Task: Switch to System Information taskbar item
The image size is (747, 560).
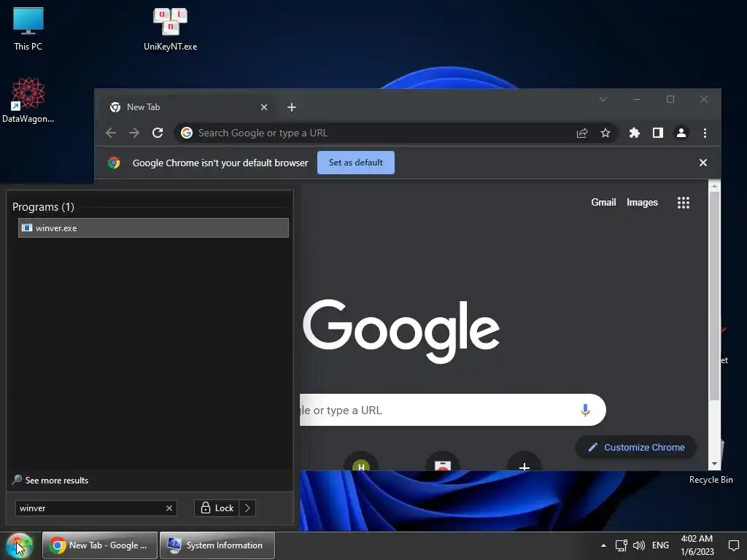Action: 217,545
